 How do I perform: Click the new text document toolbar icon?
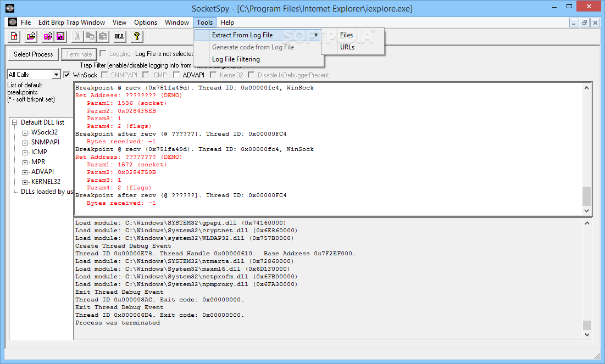tap(14, 37)
